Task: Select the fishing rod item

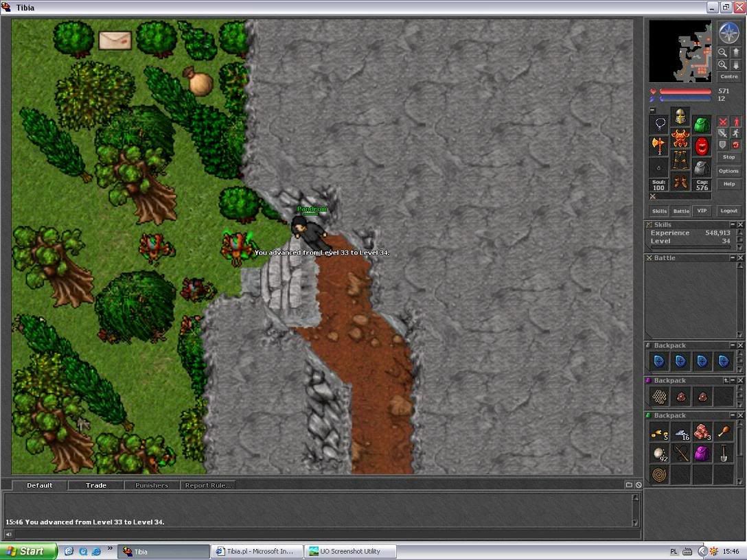Action: (681, 454)
